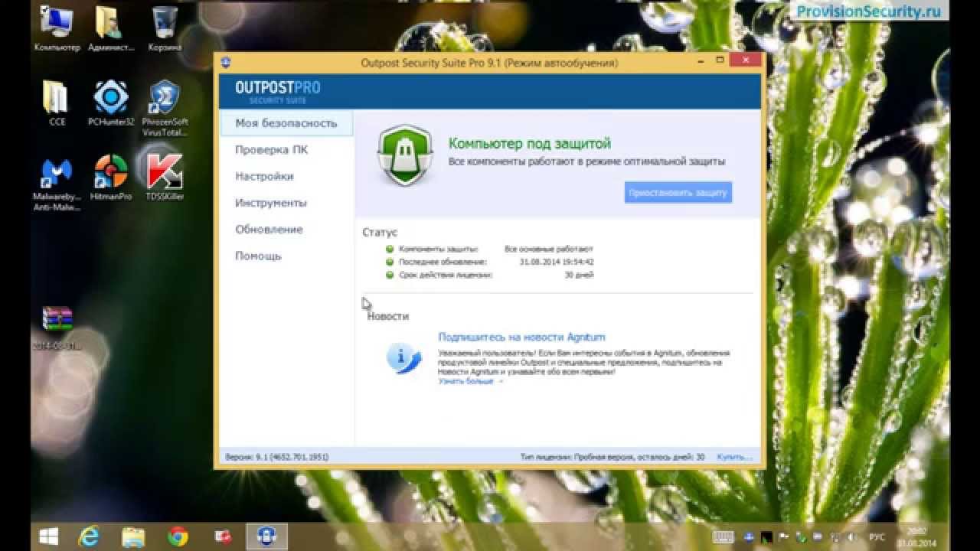Click the blue news info icon
The image size is (980, 551).
tap(403, 358)
